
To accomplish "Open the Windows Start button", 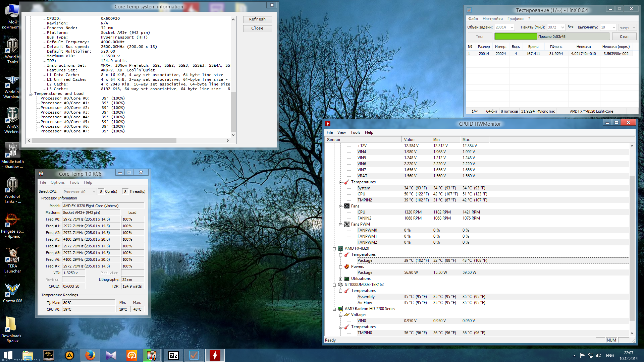I will pos(8,355).
